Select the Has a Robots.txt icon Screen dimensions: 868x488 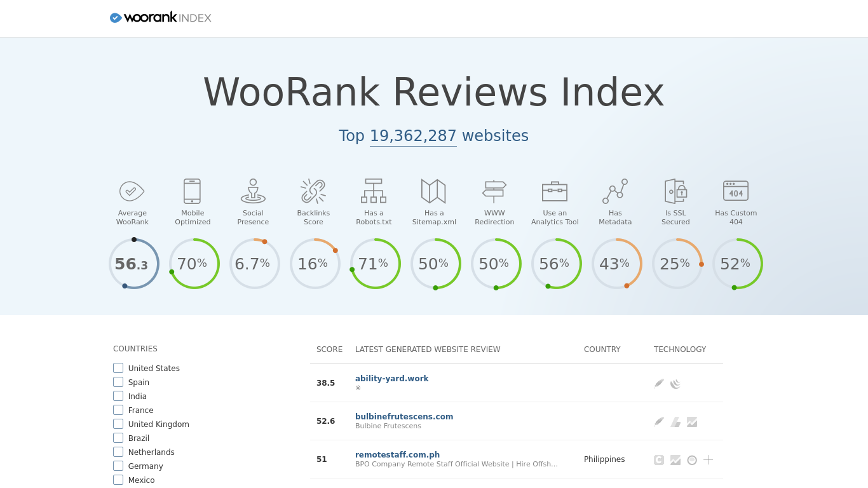[374, 191]
